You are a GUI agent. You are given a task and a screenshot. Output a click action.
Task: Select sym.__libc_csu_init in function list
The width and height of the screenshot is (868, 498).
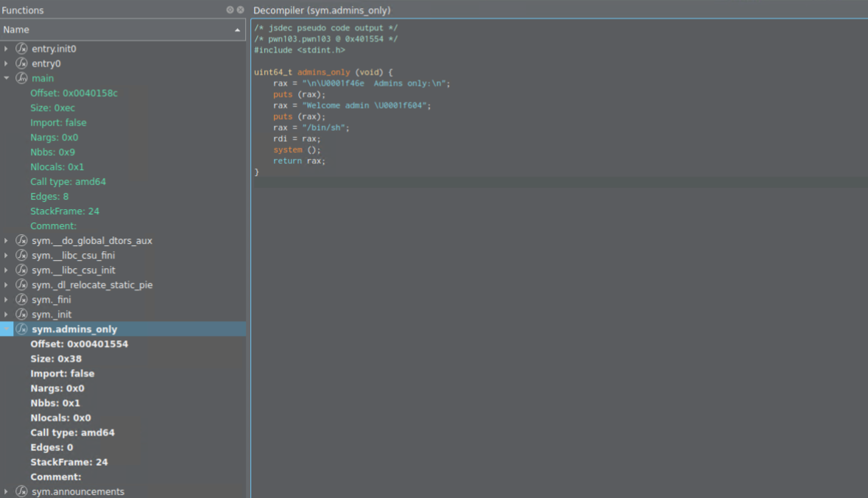(x=74, y=270)
